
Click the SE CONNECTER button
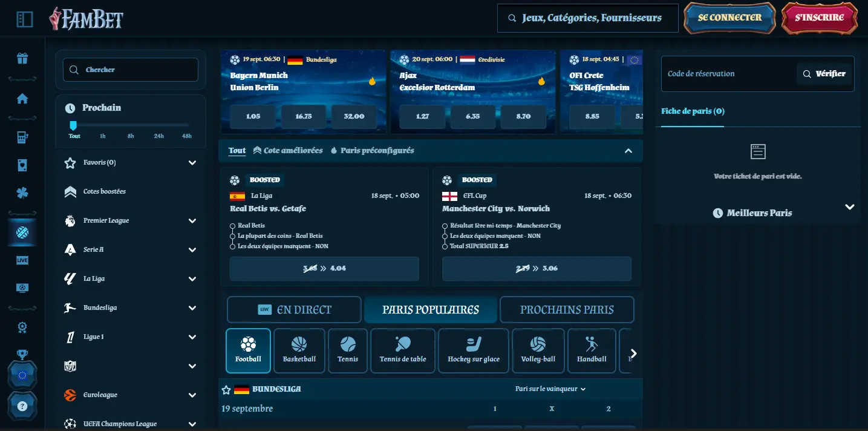pyautogui.click(x=729, y=18)
